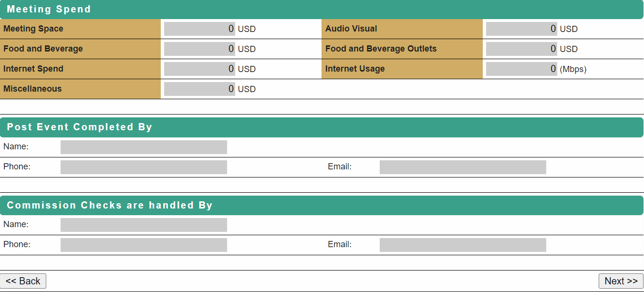Image resolution: width=644 pixels, height=292 pixels.
Task: Click Name field under Post Event Completed By
Action: [x=144, y=147]
